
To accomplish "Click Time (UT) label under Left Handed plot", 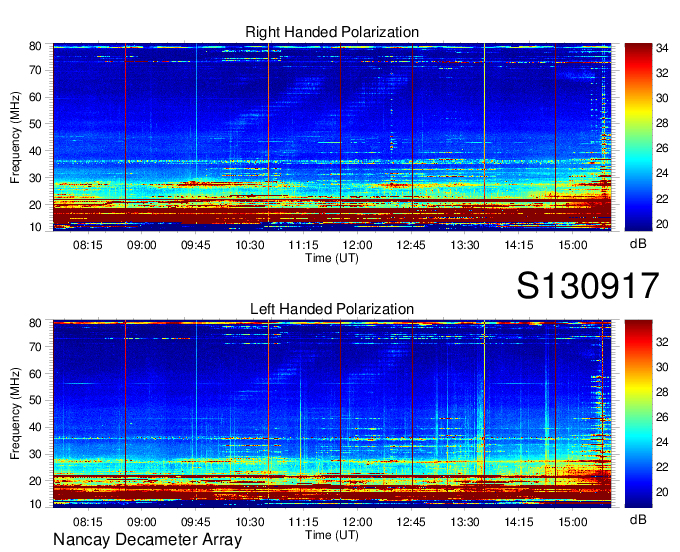I will tap(332, 535).
